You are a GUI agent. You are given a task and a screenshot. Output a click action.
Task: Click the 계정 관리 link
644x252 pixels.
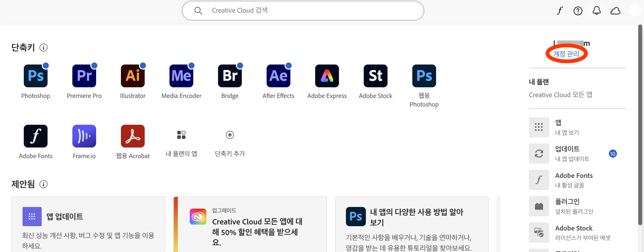click(566, 54)
